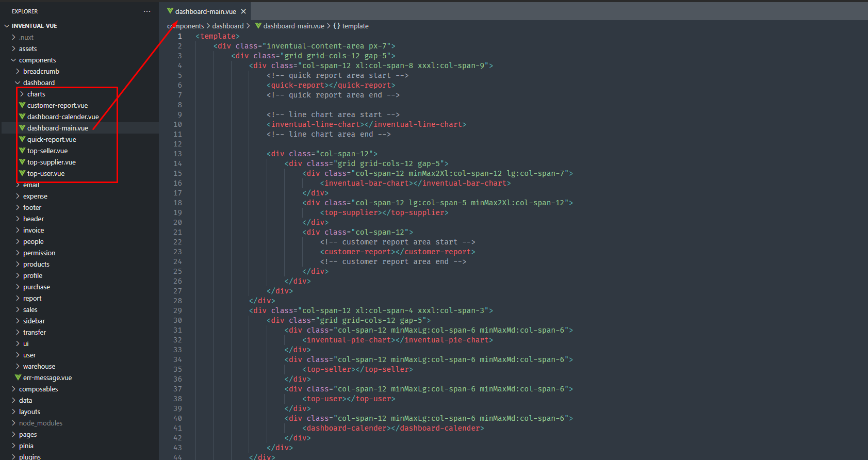Select the dashboard-main.vue editor tab
Viewport: 868px width, 460px height.
pos(205,11)
